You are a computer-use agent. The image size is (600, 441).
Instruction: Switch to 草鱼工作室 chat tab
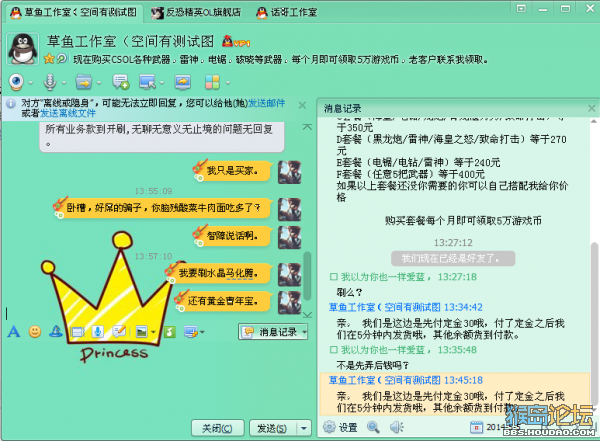pos(74,13)
